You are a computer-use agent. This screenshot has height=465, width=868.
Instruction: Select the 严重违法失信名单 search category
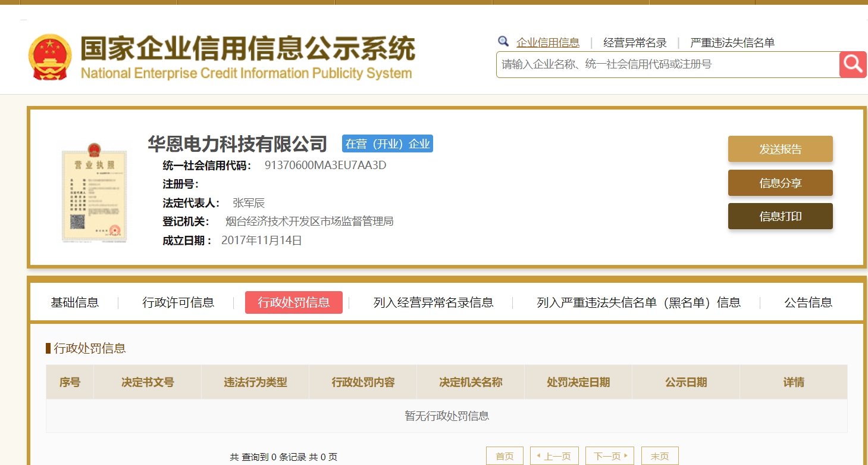click(732, 43)
